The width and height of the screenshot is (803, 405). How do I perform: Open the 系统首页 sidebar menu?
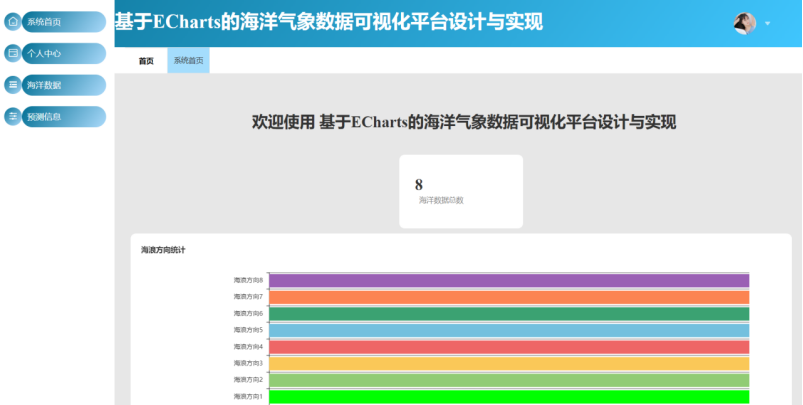64,22
